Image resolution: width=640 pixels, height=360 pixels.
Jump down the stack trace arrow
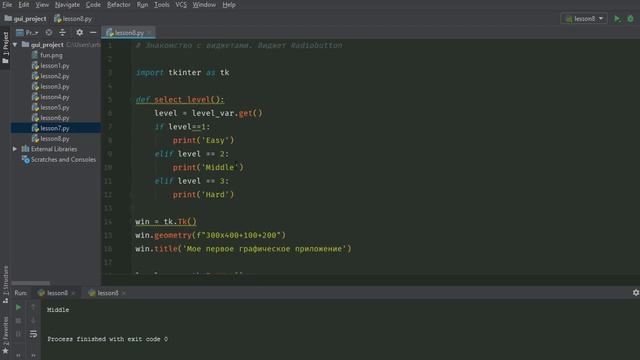coord(33,321)
